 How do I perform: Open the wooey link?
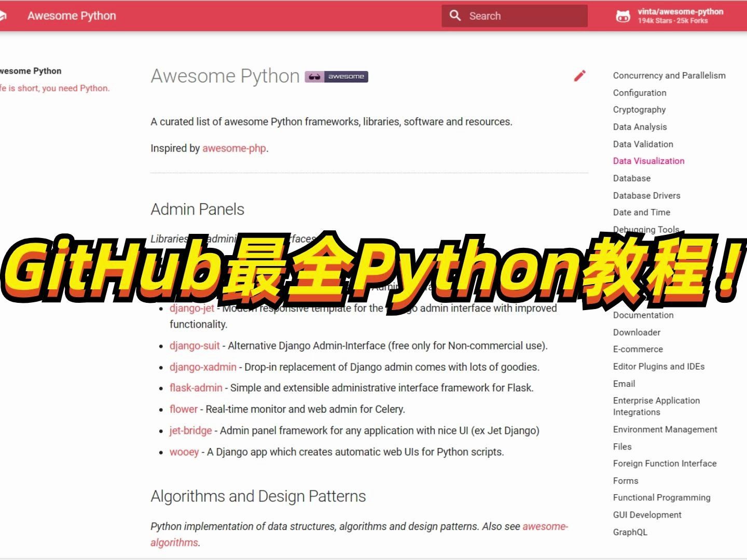[x=184, y=452]
